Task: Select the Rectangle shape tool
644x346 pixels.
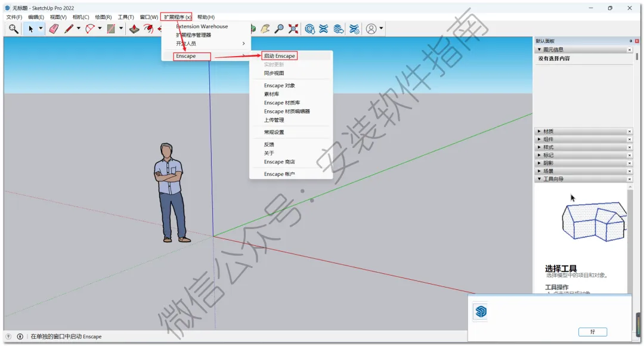Action: [111, 29]
